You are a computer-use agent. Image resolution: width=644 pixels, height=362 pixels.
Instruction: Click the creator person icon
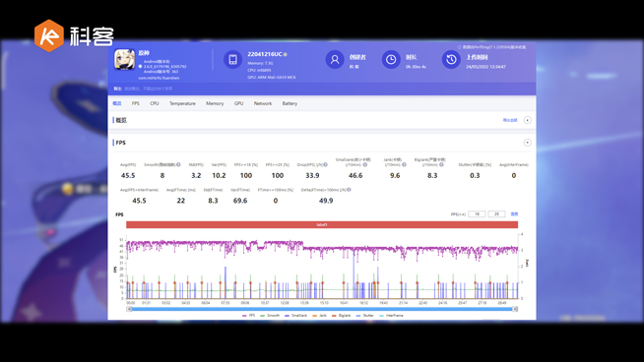335,59
